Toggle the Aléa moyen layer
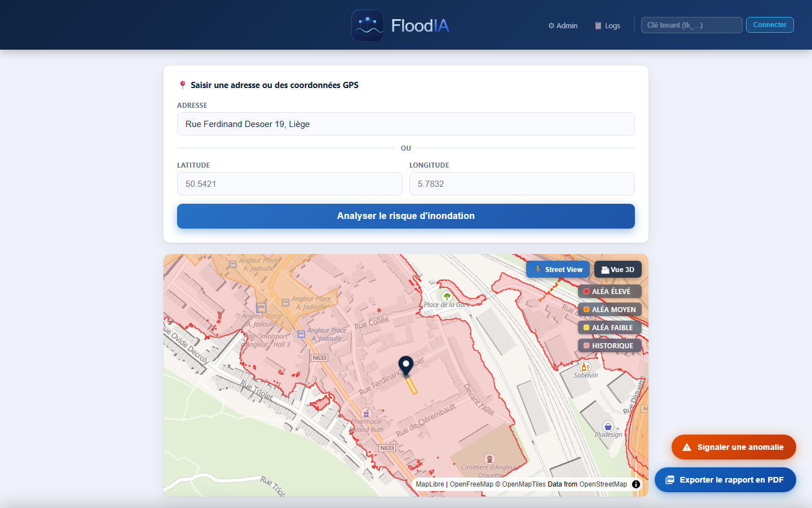The width and height of the screenshot is (812, 508). (x=610, y=309)
